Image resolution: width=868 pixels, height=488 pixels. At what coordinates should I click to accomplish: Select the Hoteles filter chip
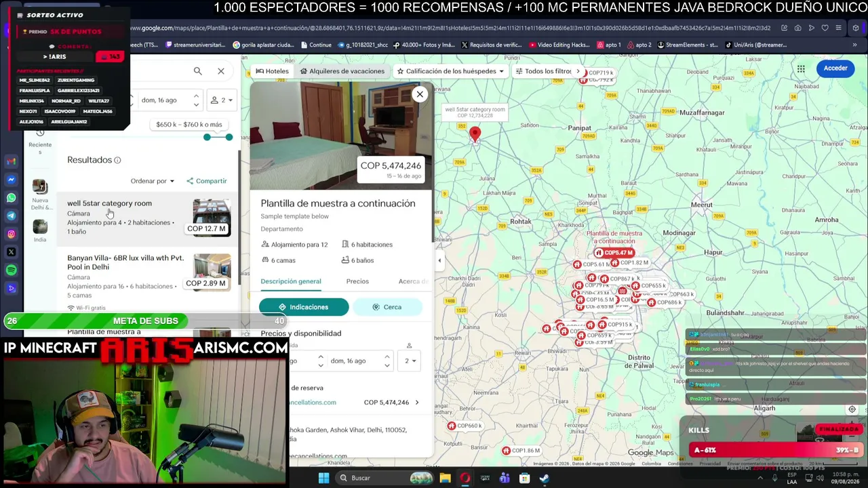pyautogui.click(x=272, y=71)
